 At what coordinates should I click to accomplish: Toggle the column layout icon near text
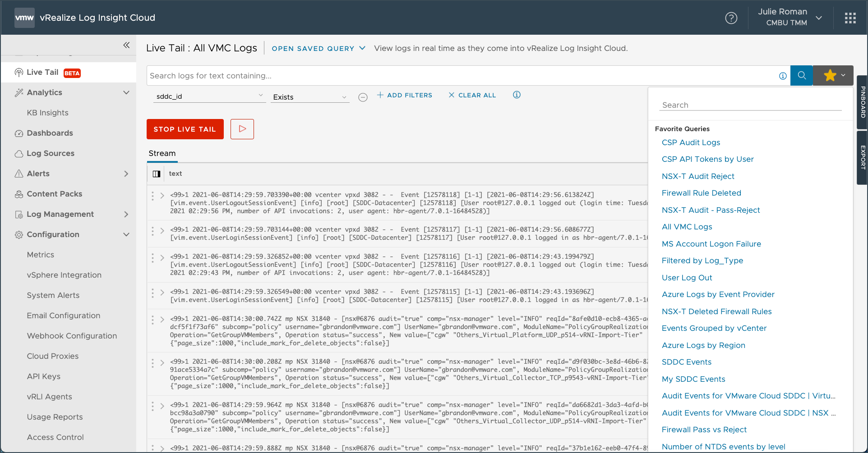157,174
